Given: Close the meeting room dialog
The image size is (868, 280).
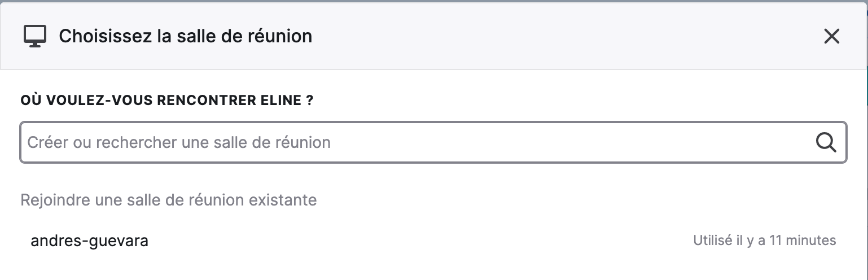Looking at the screenshot, I should pyautogui.click(x=832, y=37).
